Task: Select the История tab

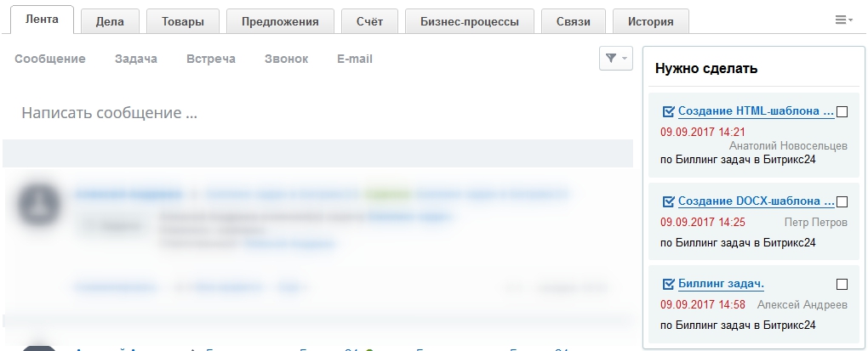Action: (650, 21)
